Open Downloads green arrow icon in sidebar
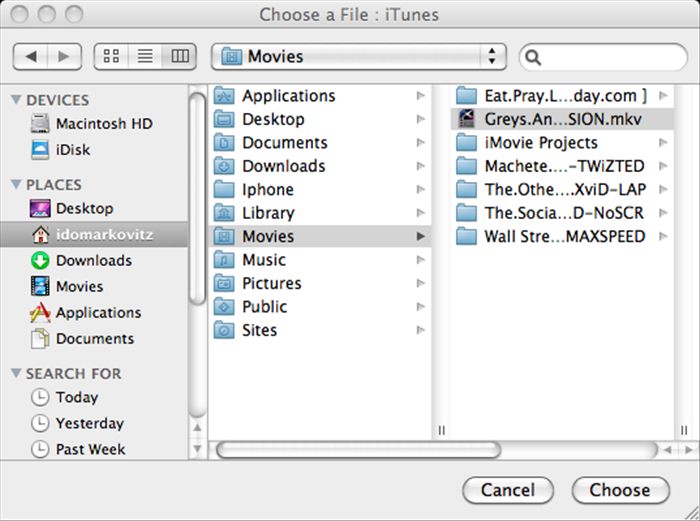This screenshot has width=700, height=521. click(40, 260)
